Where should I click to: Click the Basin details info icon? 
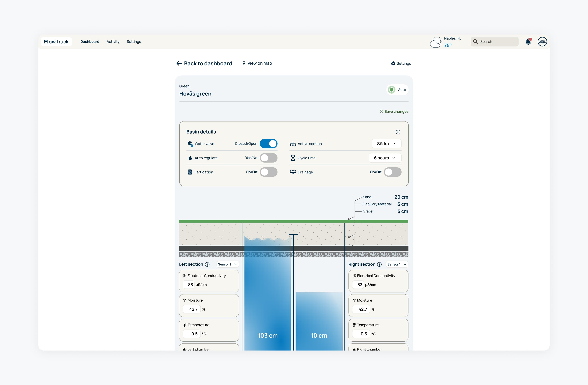398,132
